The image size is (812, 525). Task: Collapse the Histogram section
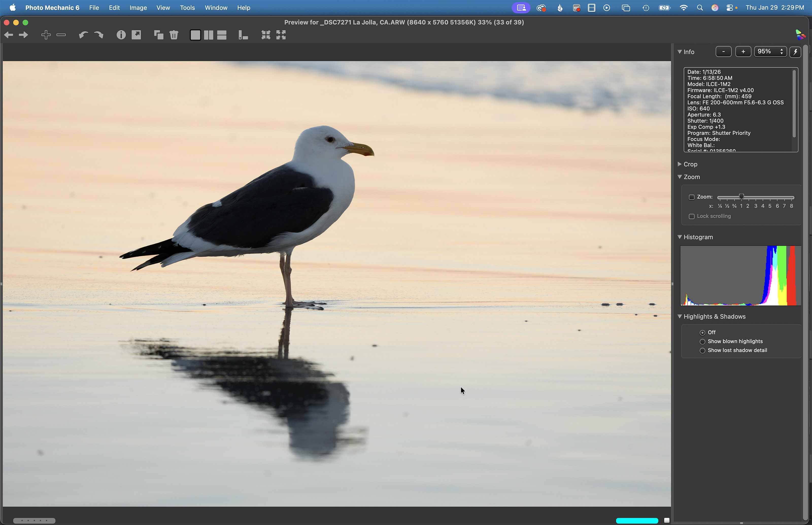[680, 237]
